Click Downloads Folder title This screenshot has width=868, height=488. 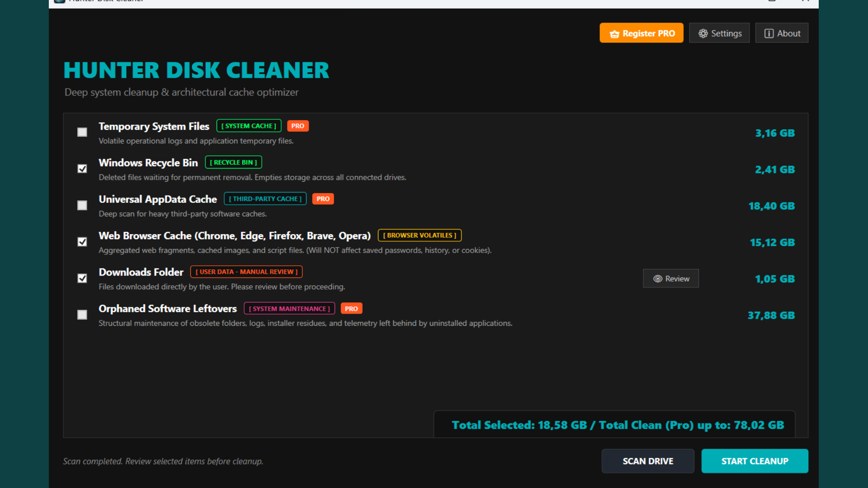[141, 272]
